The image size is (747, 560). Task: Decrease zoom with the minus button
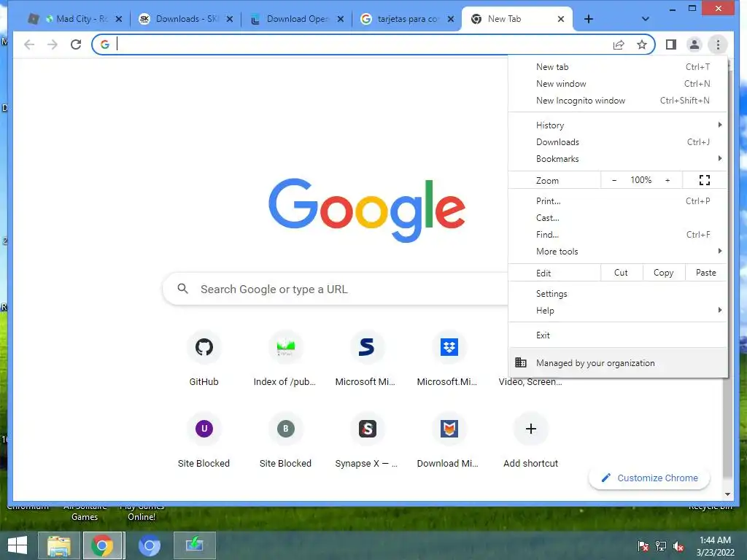click(x=614, y=180)
